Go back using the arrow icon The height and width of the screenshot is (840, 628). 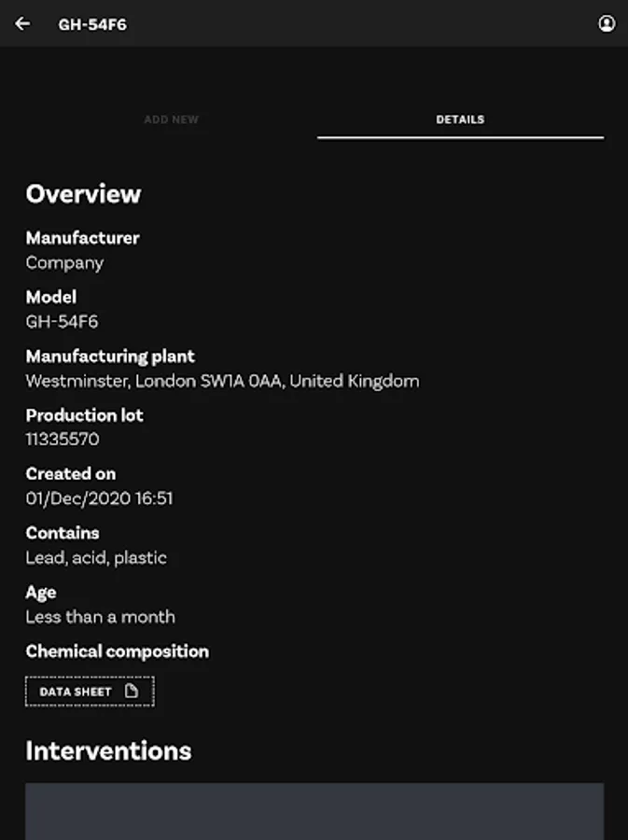22,24
